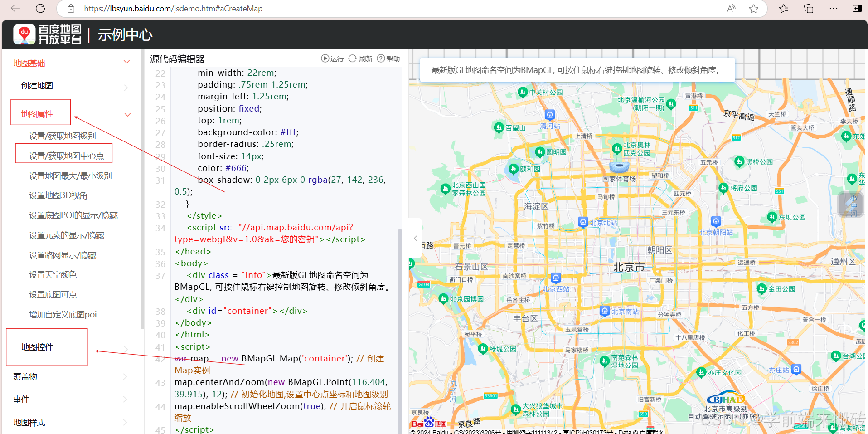The image size is (868, 434).
Task: Open 设置/获取地图级别 example
Action: 63,136
